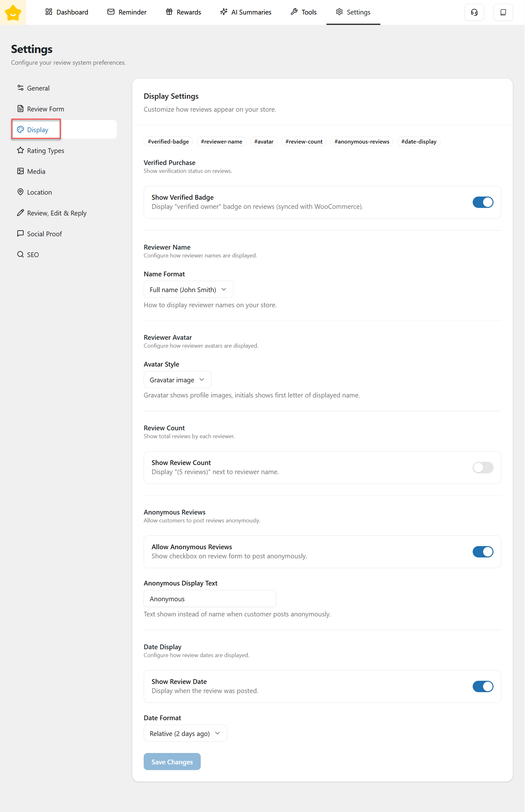This screenshot has height=812, width=525.
Task: Switch to the AI Summaries tab
Action: [246, 12]
